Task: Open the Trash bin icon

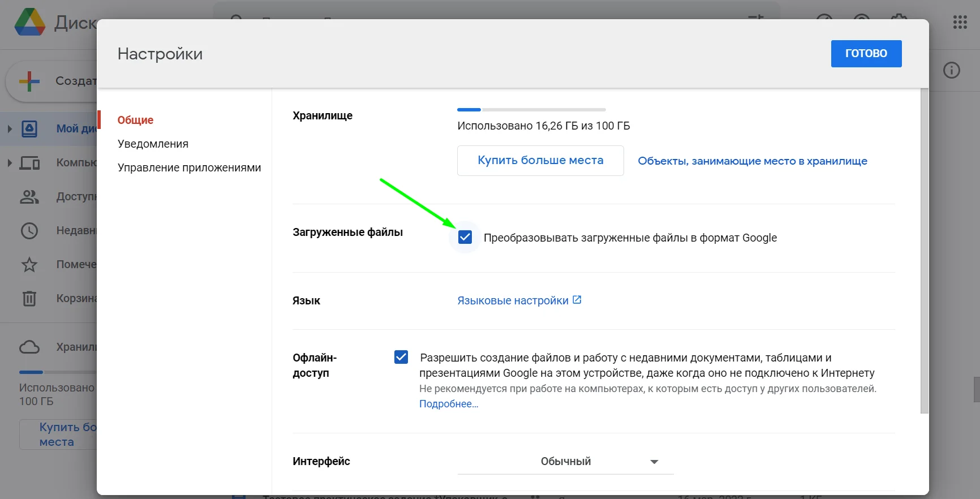Action: click(29, 299)
